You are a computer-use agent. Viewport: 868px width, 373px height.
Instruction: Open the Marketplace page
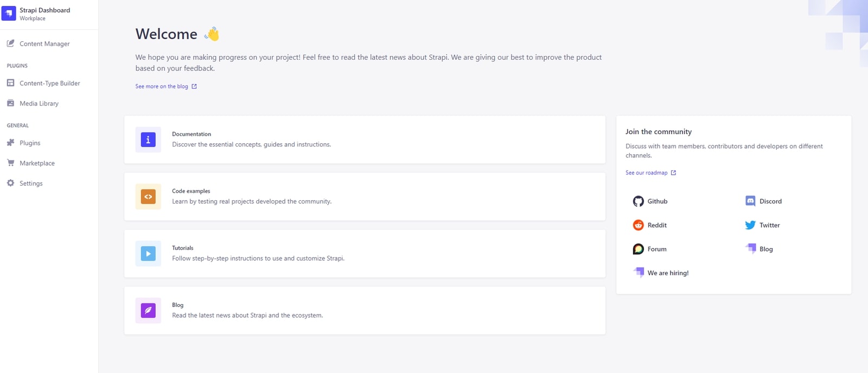[x=37, y=163]
